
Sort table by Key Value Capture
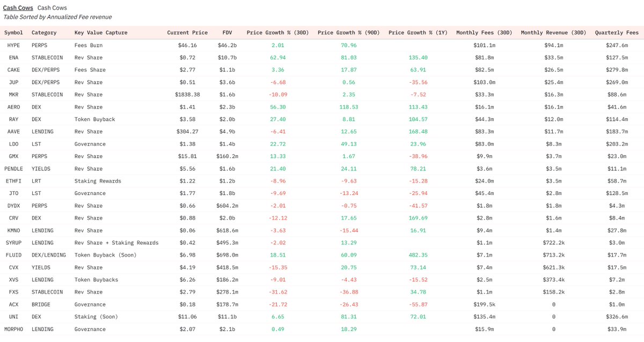point(101,32)
